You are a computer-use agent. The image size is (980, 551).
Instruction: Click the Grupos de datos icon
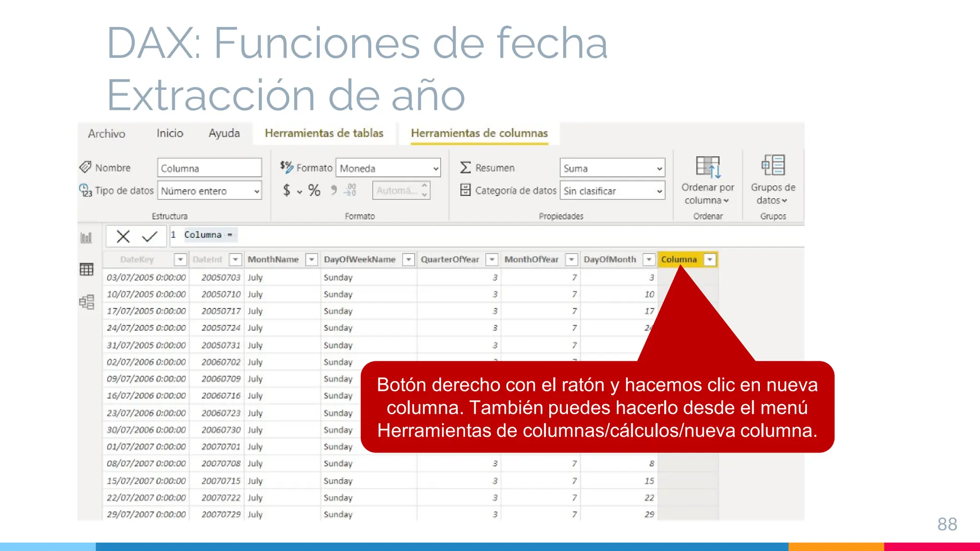pyautogui.click(x=773, y=165)
